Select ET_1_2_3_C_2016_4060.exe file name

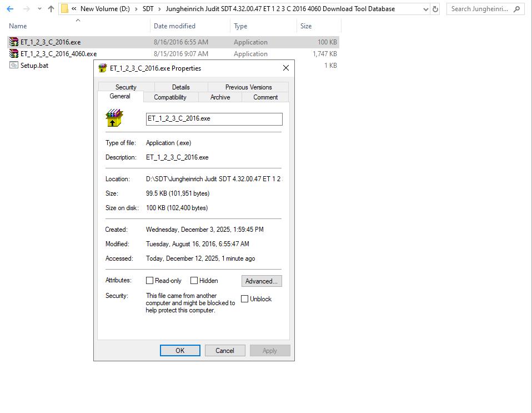click(58, 54)
